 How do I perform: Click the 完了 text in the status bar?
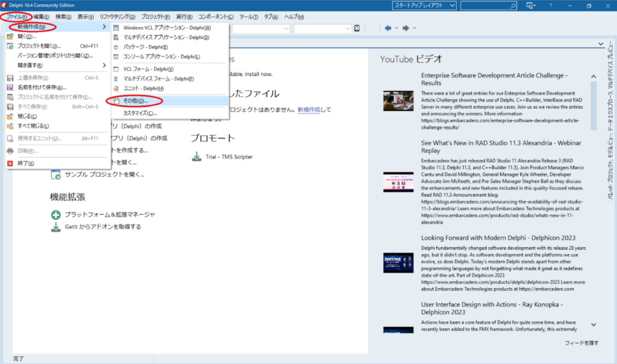pos(19,359)
